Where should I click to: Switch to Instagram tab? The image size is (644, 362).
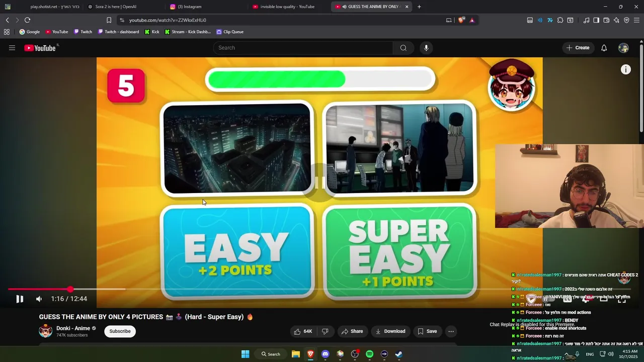[206, 7]
